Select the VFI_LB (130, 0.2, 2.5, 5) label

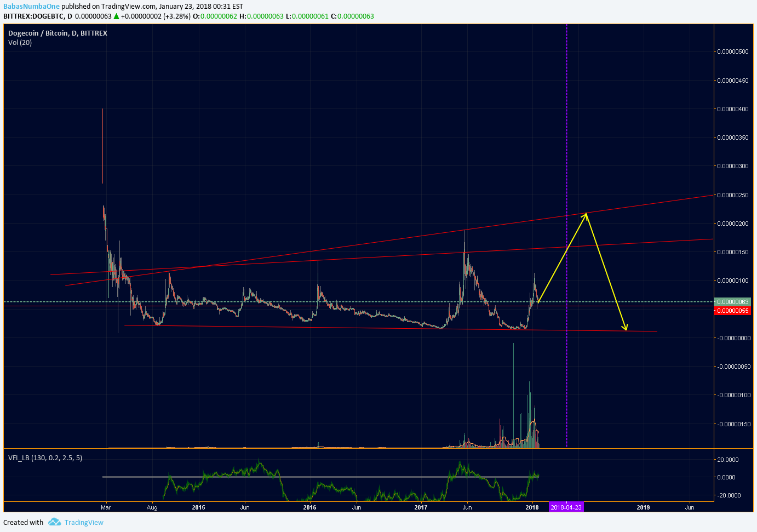(x=45, y=457)
